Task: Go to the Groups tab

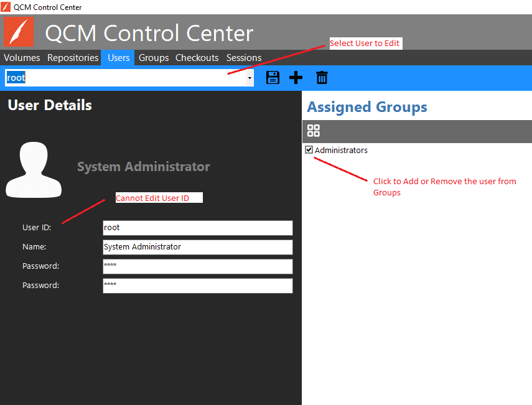Action: [x=154, y=58]
